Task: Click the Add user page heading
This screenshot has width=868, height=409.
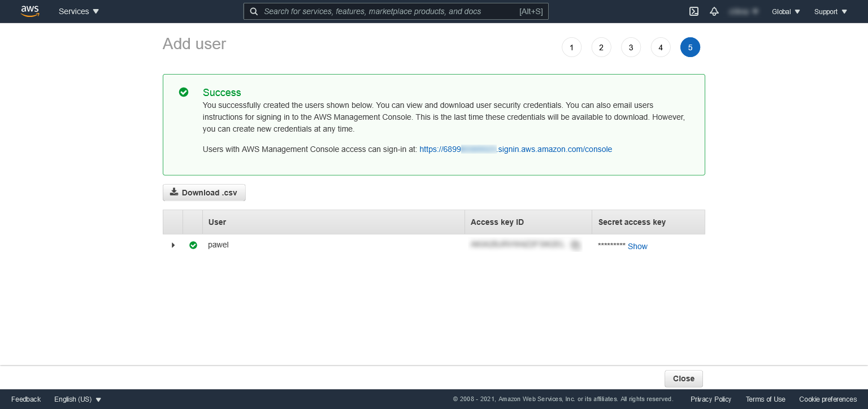Action: point(194,44)
